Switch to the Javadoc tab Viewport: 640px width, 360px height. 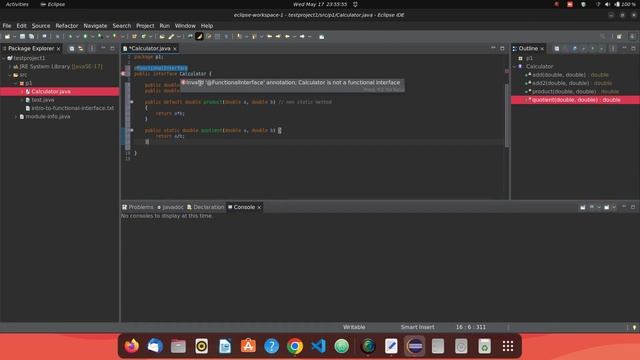pos(170,207)
